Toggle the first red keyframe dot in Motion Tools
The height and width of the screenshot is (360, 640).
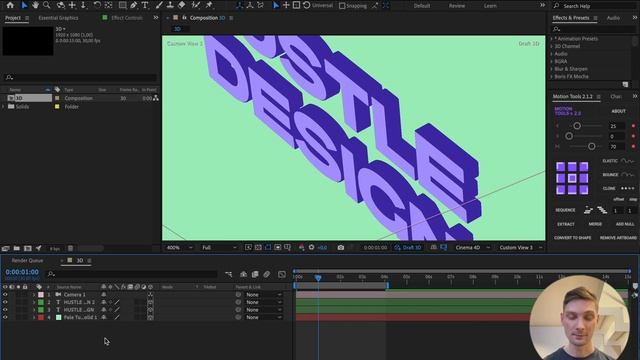pos(633,126)
